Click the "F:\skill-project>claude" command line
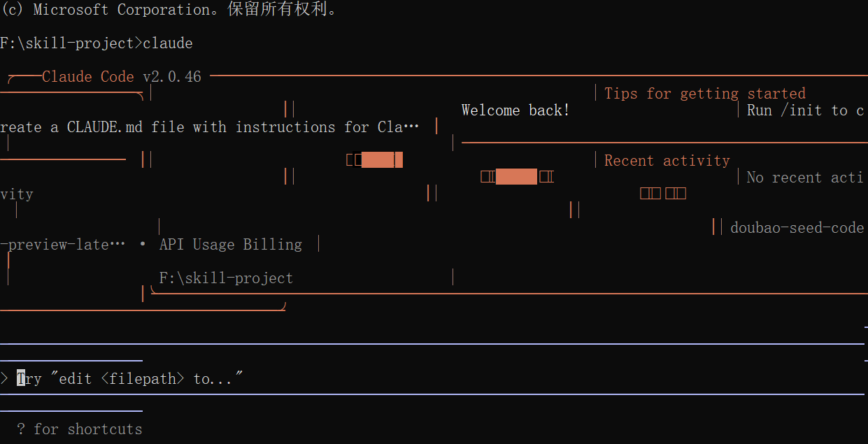This screenshot has width=868, height=444. coord(97,43)
